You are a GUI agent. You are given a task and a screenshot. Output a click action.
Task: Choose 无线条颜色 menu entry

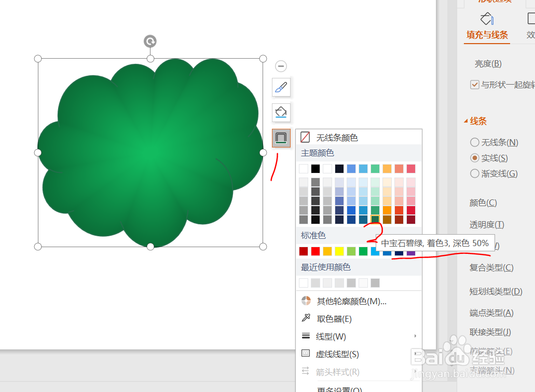coord(359,137)
